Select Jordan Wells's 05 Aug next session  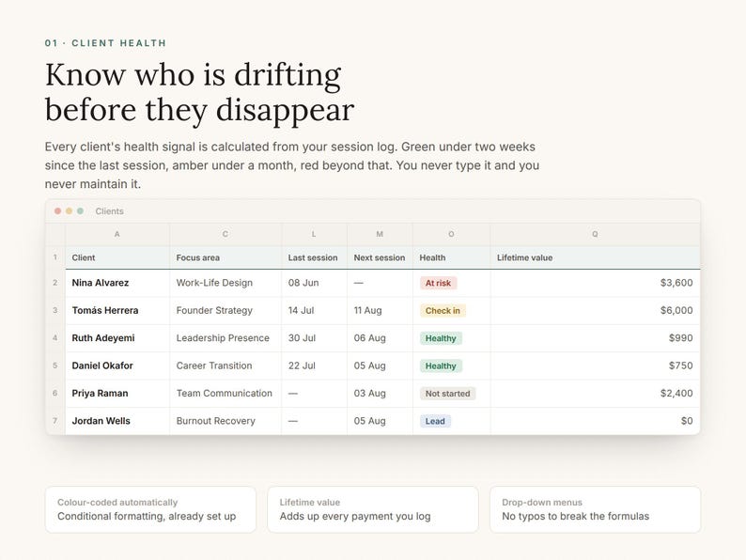point(380,421)
